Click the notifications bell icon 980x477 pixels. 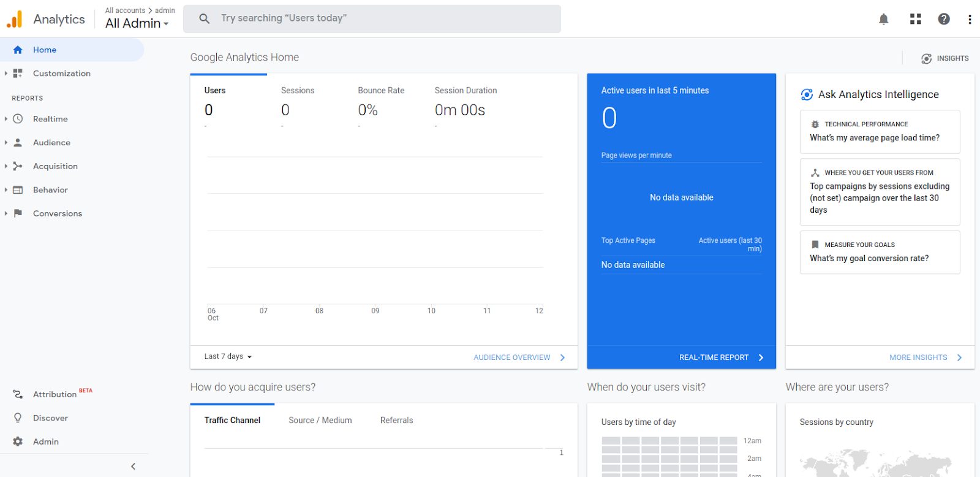pyautogui.click(x=883, y=19)
